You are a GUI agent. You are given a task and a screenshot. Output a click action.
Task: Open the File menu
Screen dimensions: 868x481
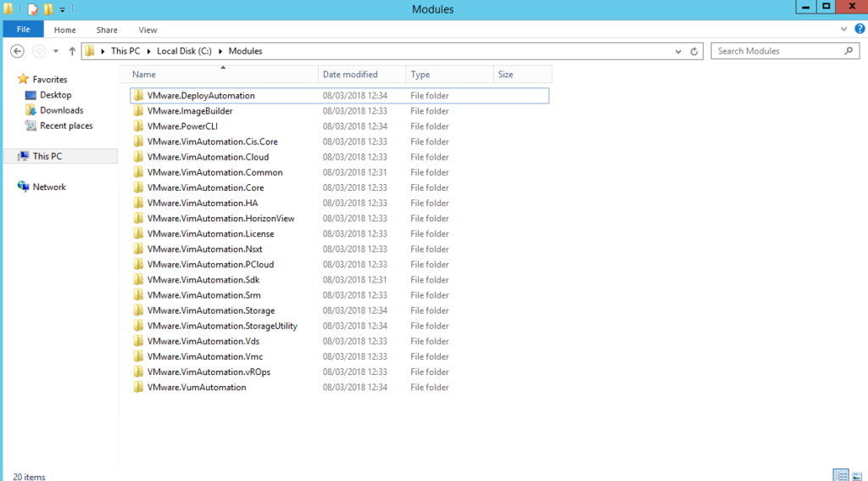pyautogui.click(x=23, y=30)
